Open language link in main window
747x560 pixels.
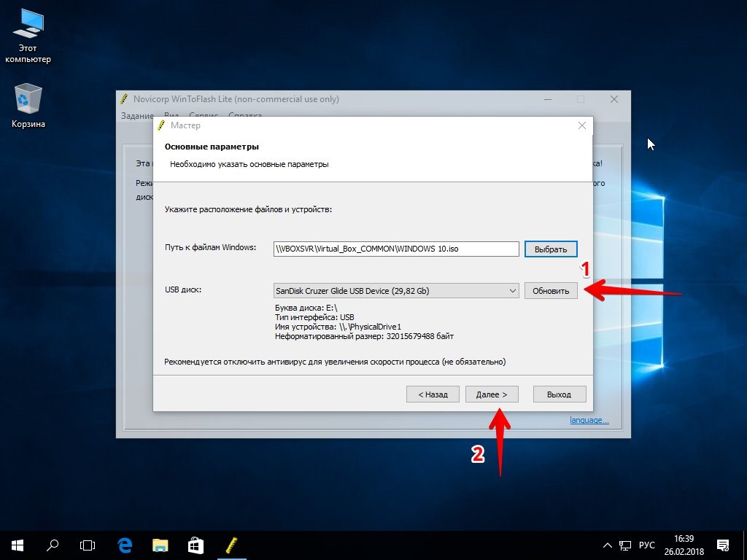(589, 420)
